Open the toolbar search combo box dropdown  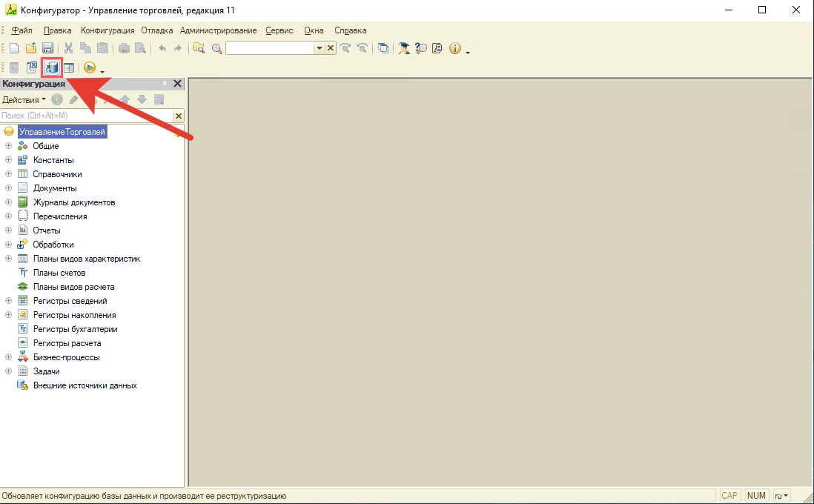tap(320, 48)
